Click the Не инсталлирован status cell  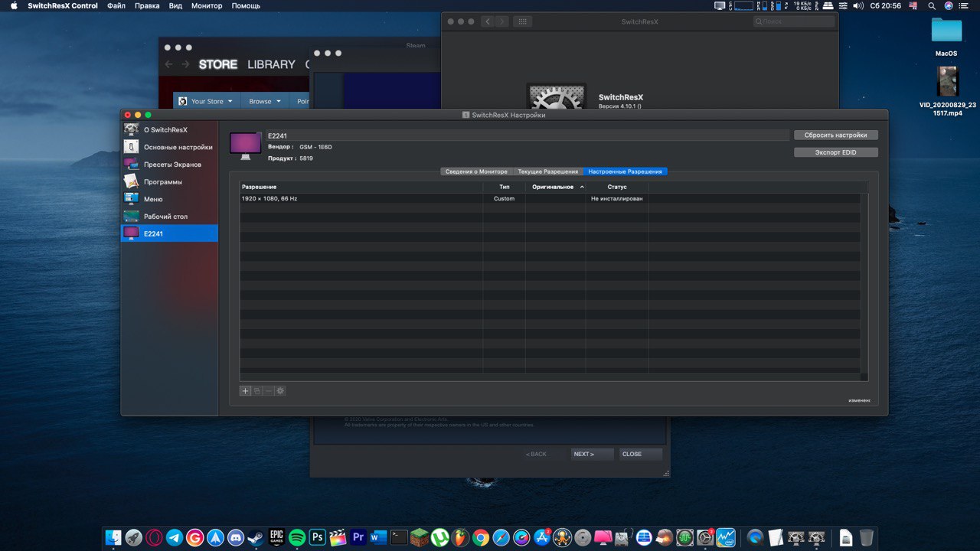point(617,198)
